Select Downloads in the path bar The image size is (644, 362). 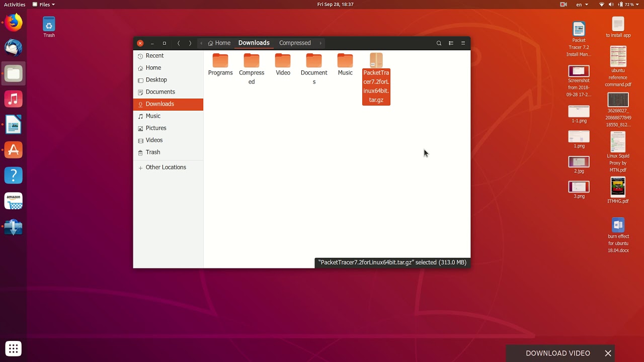click(x=254, y=43)
